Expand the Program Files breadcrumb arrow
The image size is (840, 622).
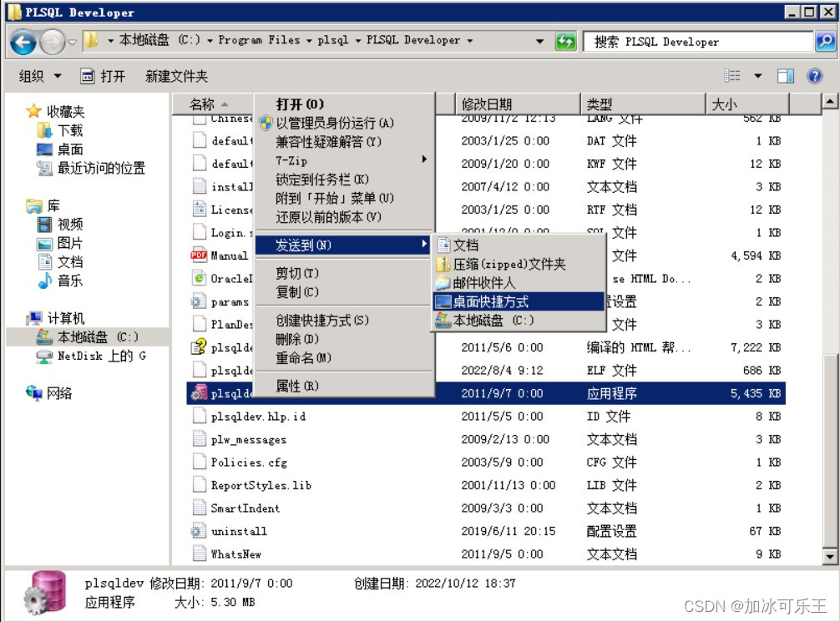(309, 41)
